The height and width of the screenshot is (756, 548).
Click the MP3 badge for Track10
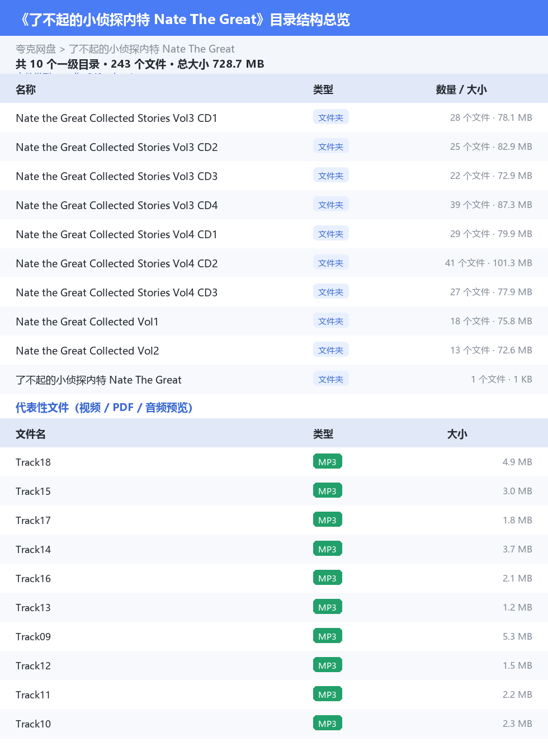click(x=327, y=724)
